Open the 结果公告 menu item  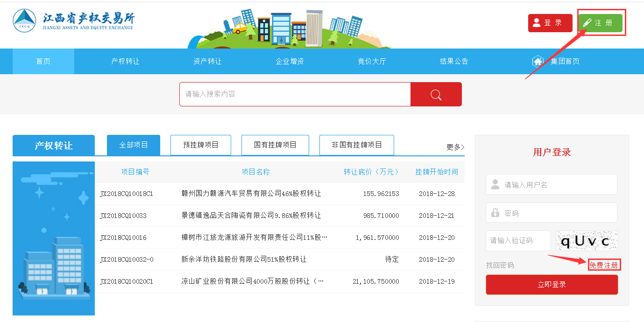(453, 61)
